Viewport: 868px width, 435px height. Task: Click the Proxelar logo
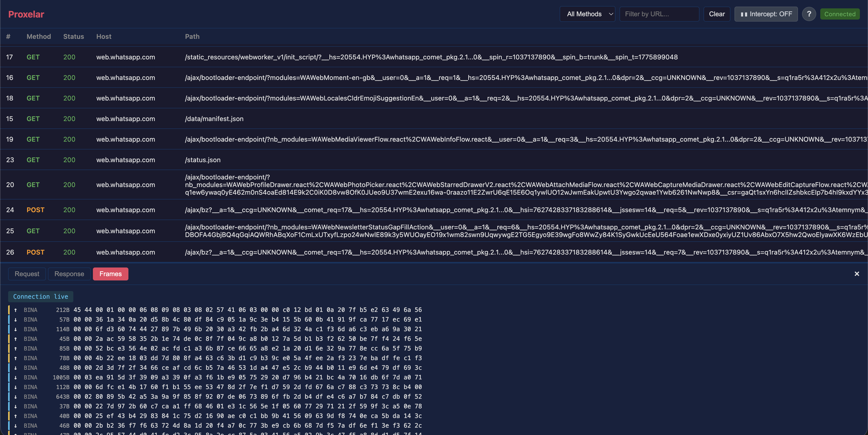click(26, 14)
